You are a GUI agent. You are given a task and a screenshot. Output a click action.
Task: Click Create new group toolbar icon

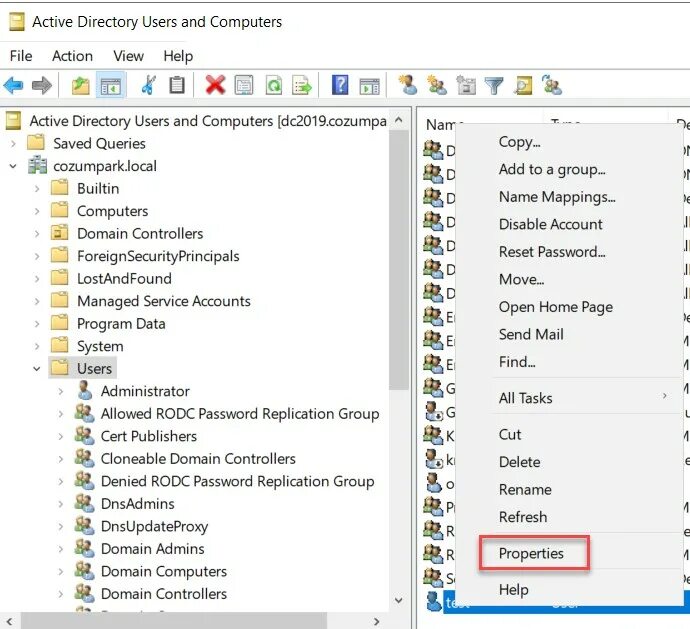point(437,85)
